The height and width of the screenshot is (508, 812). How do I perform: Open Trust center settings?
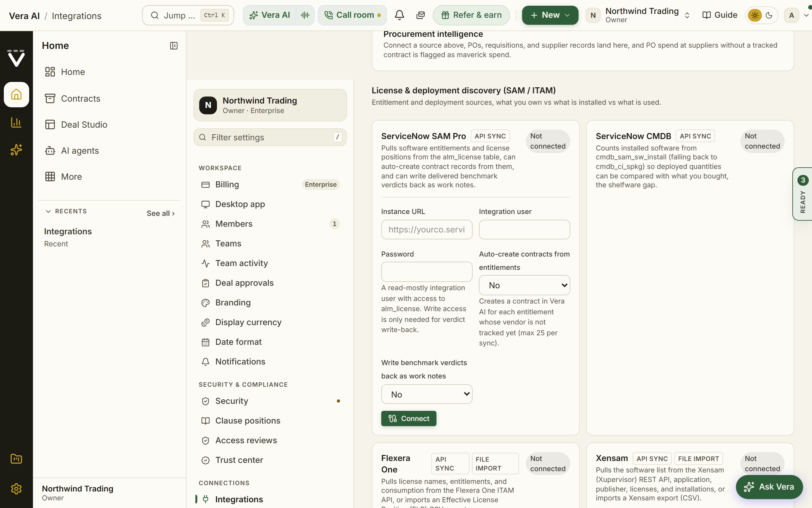point(270,460)
